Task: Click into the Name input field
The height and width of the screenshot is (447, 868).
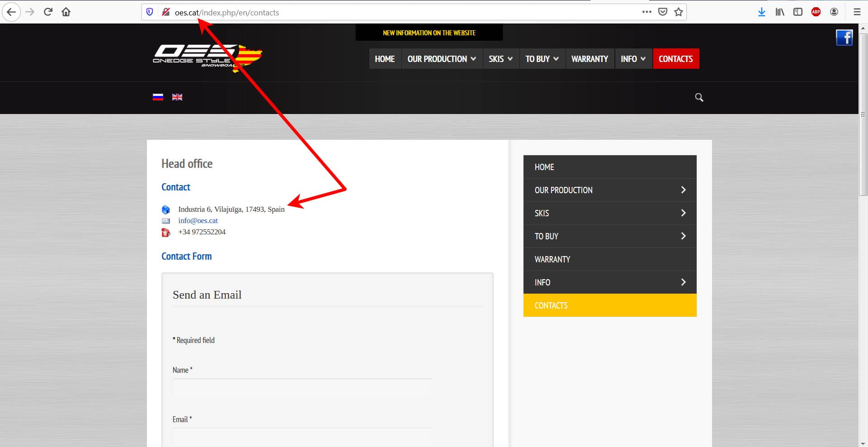Action: [302, 388]
